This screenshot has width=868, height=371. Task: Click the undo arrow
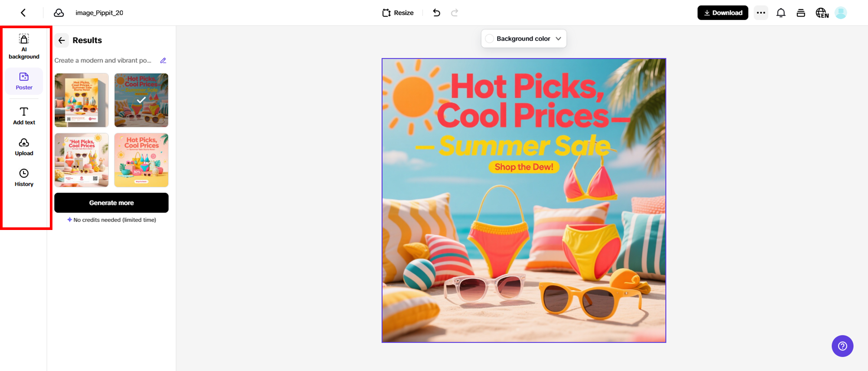436,13
